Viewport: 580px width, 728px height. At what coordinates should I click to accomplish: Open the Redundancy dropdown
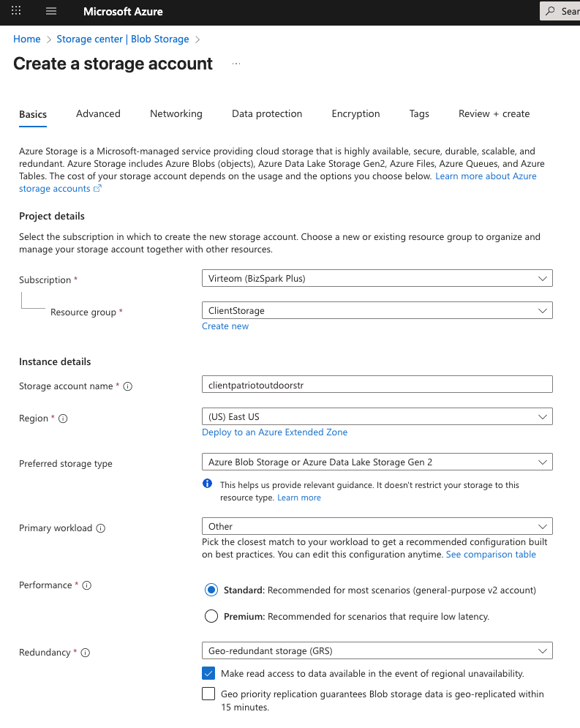[x=377, y=650]
